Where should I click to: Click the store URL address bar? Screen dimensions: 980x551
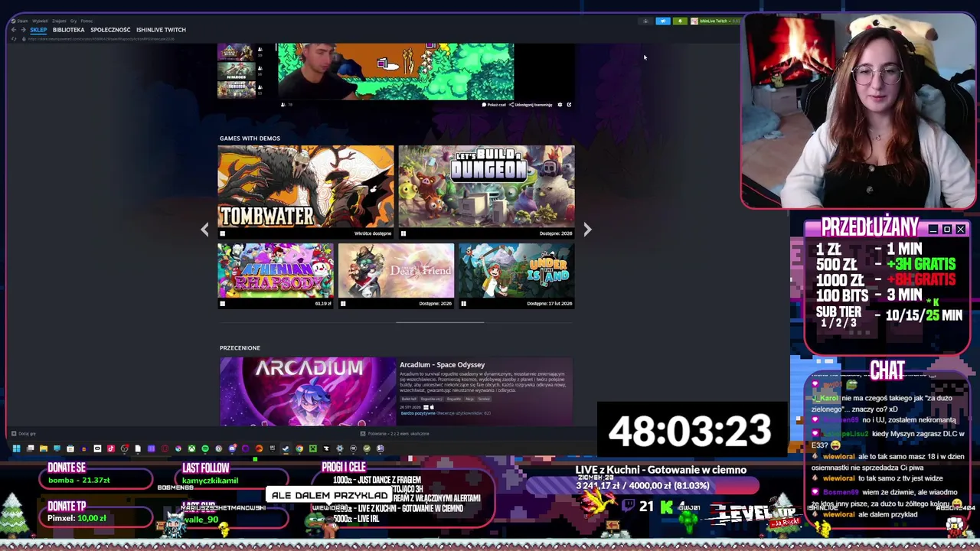[101, 39]
